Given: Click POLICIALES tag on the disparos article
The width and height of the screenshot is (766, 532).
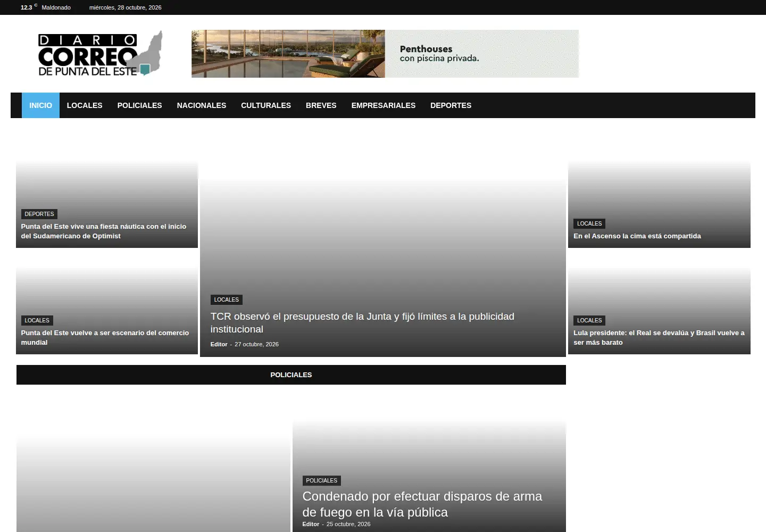Looking at the screenshot, I should click(321, 480).
